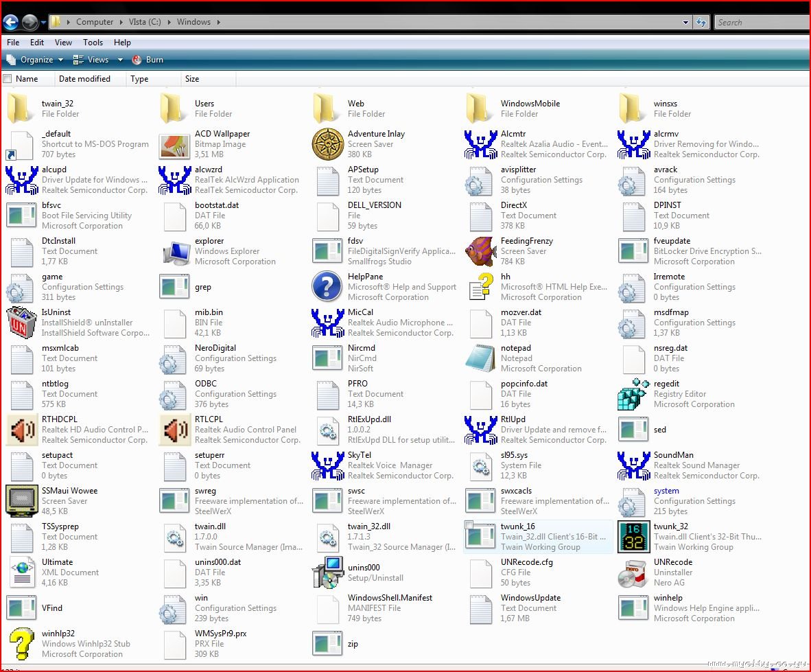This screenshot has height=672, width=811.
Task: Select the SoundMan Realtek icon
Action: (633, 465)
